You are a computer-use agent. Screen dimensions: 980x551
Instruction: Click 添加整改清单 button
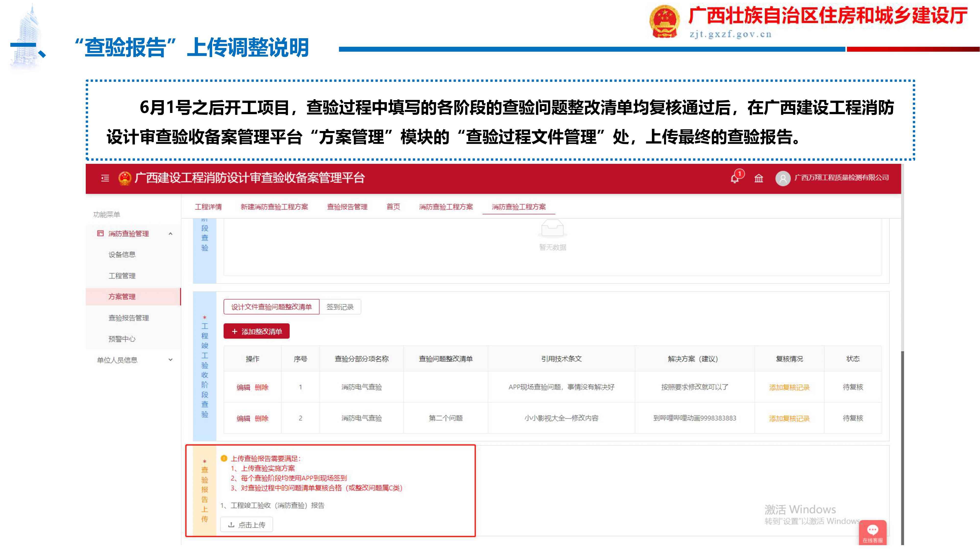(257, 331)
